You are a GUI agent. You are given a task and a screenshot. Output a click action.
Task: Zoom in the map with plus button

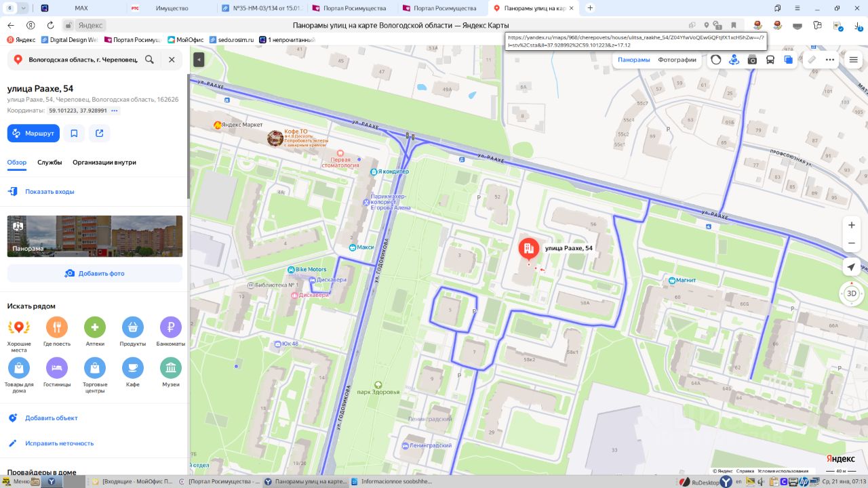[852, 225]
